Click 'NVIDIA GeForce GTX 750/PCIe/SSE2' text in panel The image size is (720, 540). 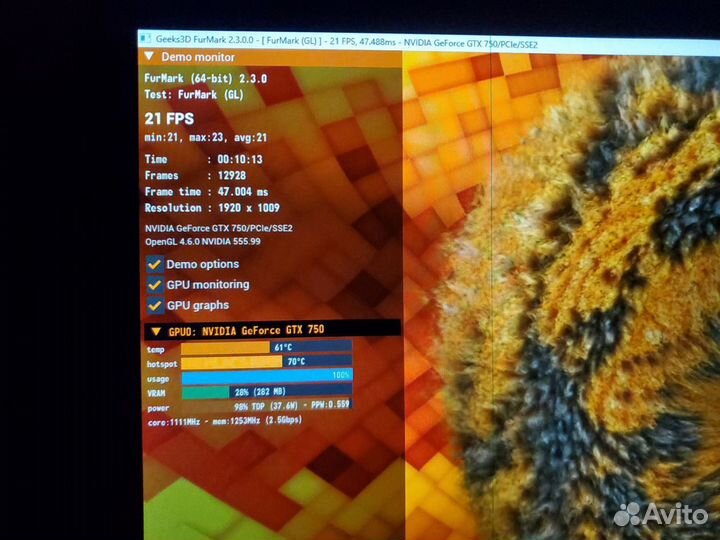(219, 228)
